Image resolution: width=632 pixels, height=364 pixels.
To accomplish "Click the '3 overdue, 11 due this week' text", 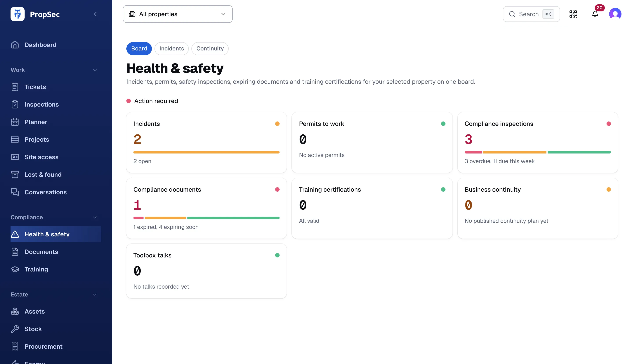I will click(499, 161).
